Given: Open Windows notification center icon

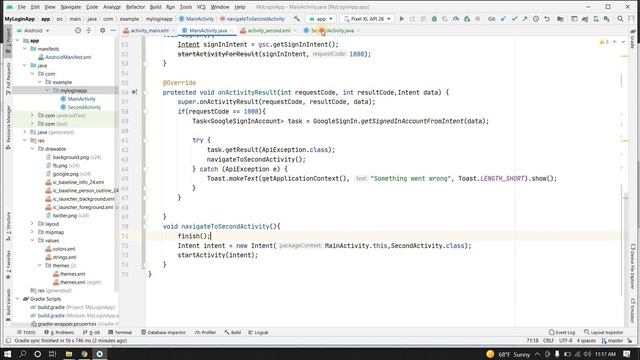Looking at the screenshot, I should click(x=627, y=354).
